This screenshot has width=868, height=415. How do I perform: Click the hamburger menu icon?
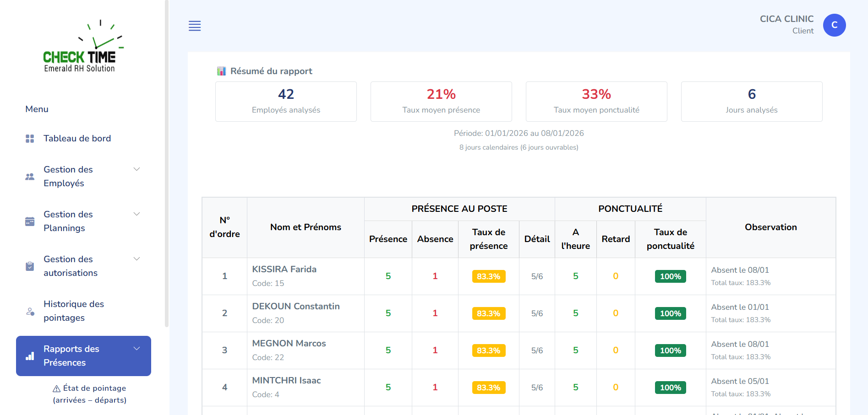pos(195,26)
